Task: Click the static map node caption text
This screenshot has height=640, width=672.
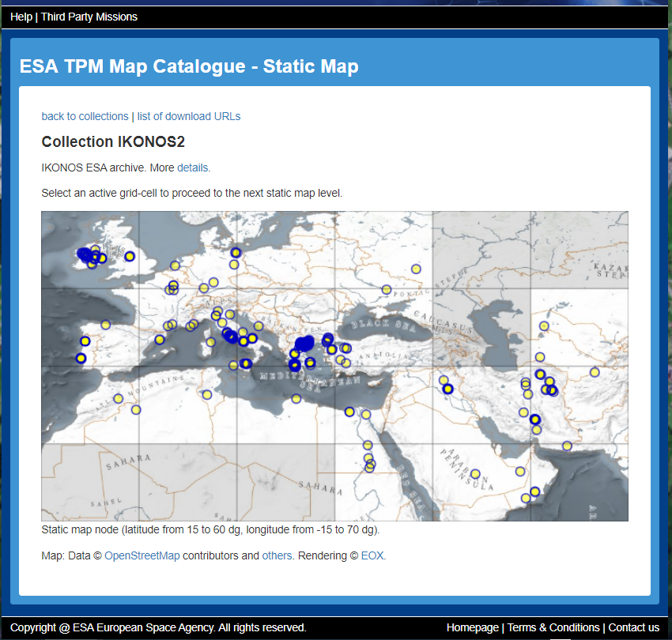Action: 210,530
